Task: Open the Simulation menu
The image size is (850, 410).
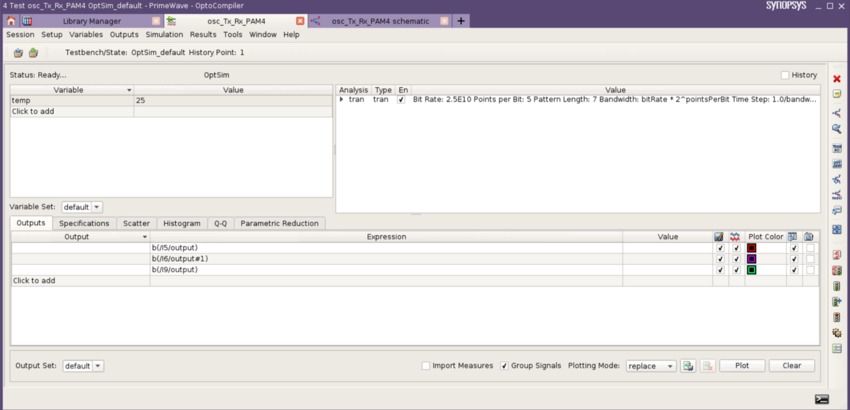Action: (164, 35)
